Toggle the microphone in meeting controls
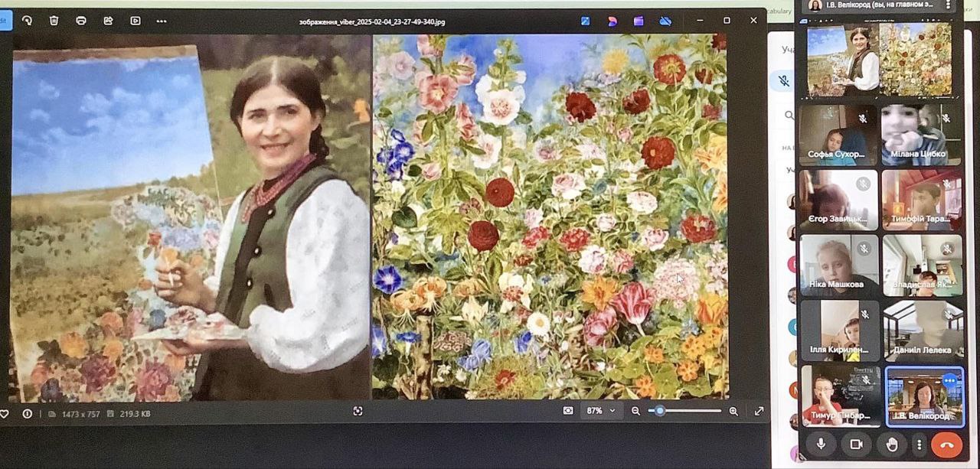 820,444
